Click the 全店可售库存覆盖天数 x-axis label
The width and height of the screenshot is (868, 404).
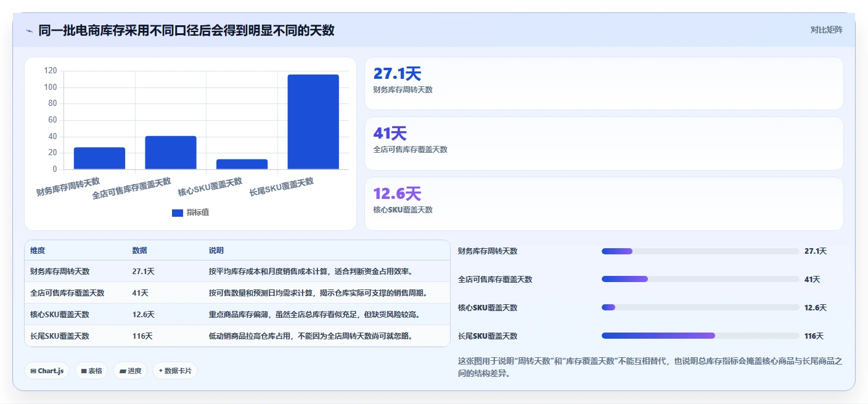[131, 188]
